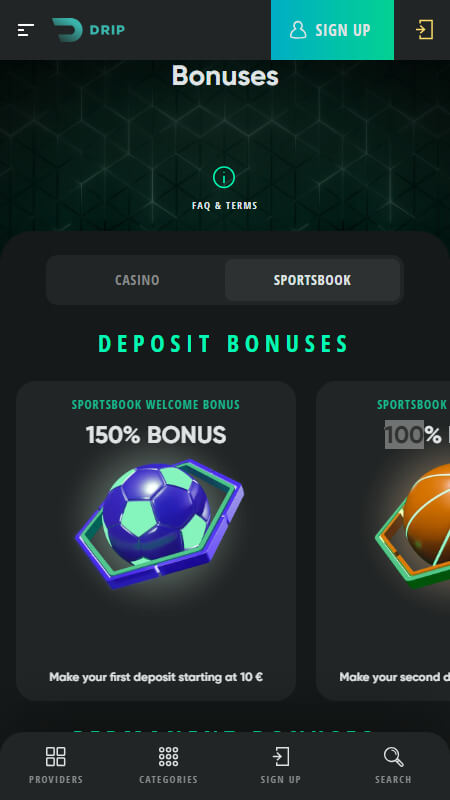Viewport: 450px width, 800px height.
Task: Click the 150% BONUS title
Action: pyautogui.click(x=156, y=435)
